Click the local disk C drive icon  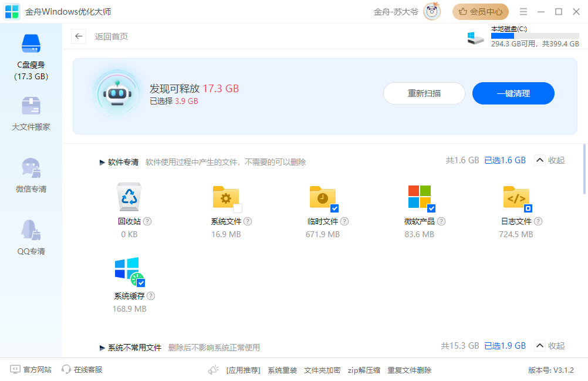pyautogui.click(x=475, y=38)
